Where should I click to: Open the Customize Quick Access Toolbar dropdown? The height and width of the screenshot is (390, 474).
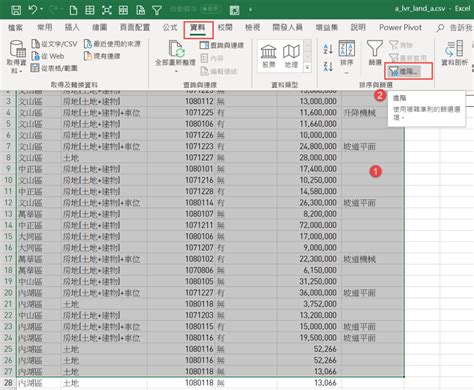tap(250, 10)
